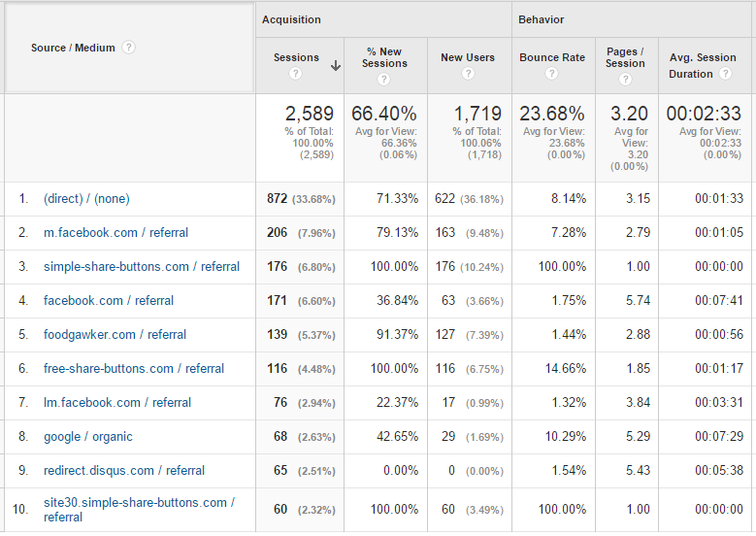Viewport: 756px width, 536px height.
Task: Open site30.simple-share-buttons.com / referral link
Action: [x=139, y=510]
